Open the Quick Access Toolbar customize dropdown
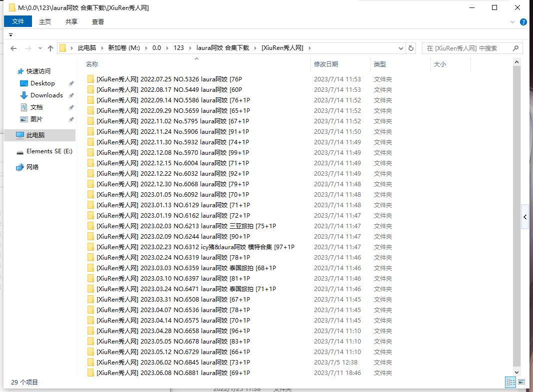533x392 pixels. 10,35
